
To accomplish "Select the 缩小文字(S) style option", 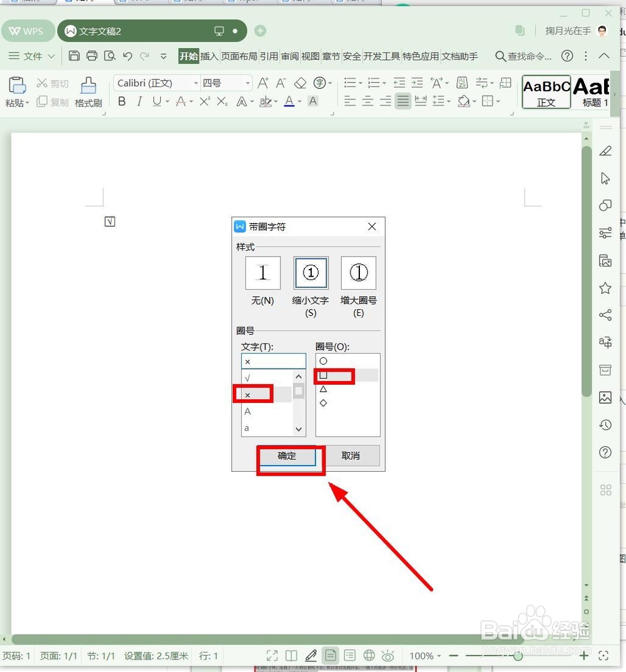I will point(310,273).
